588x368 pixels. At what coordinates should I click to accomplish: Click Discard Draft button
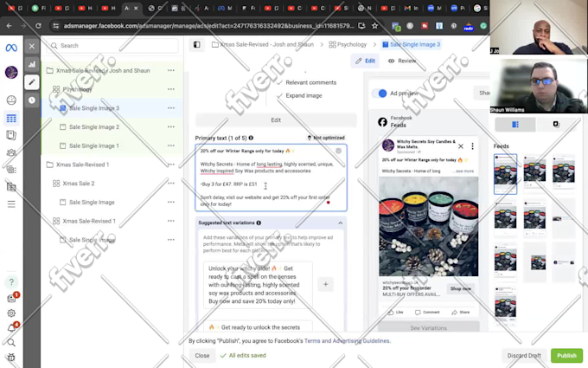pos(524,355)
